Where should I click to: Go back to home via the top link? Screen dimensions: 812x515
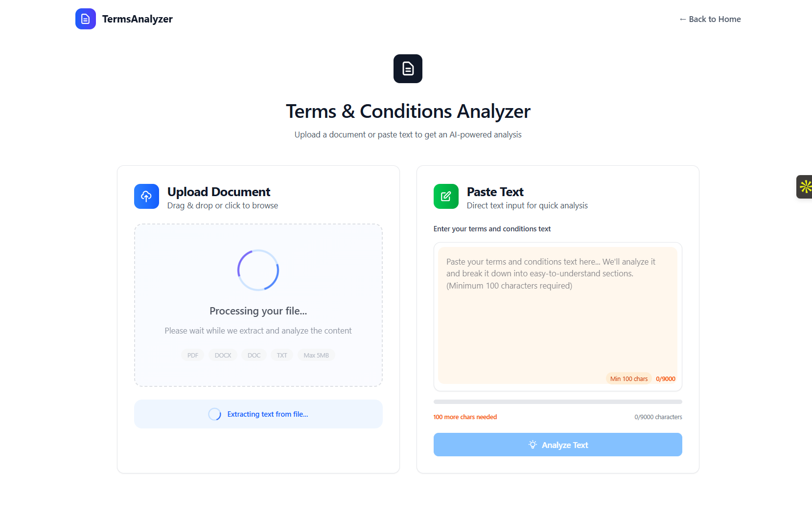click(x=710, y=19)
